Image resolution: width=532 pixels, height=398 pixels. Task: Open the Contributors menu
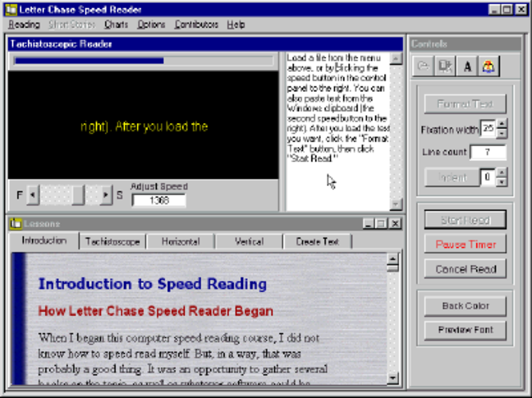pos(197,25)
